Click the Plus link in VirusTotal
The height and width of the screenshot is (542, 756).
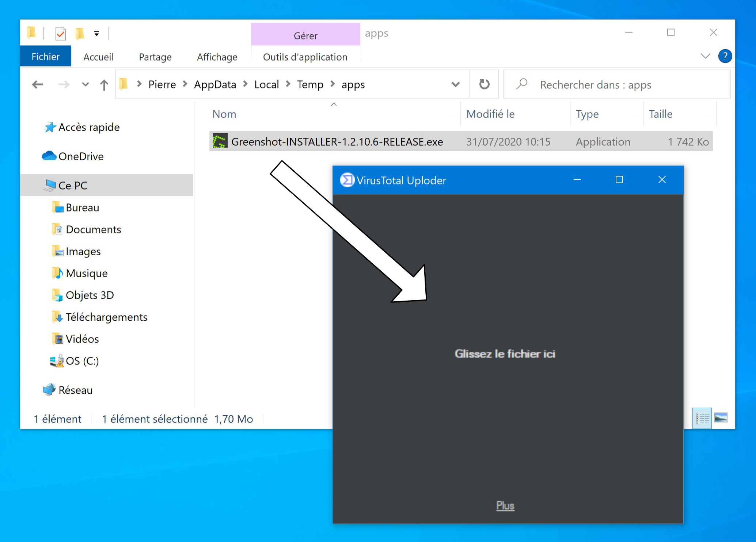[x=505, y=505]
